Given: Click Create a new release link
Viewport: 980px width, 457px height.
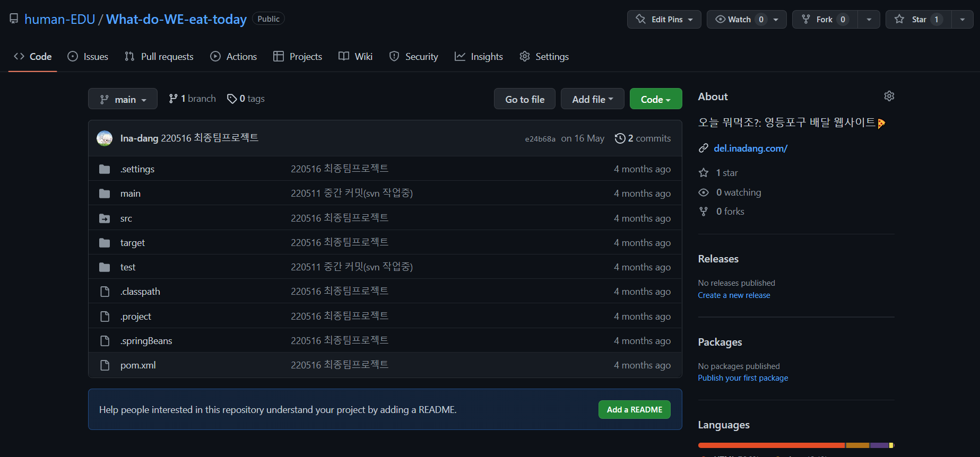Looking at the screenshot, I should click(734, 295).
